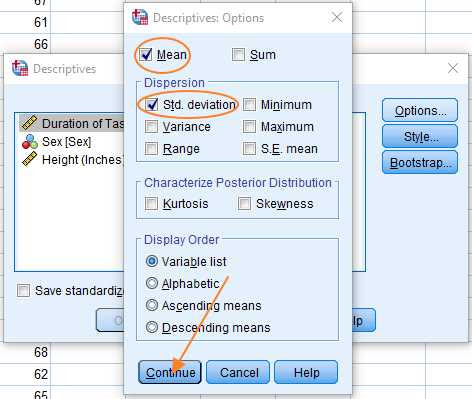Screen dimensions: 472x399
Task: Close the Descriptives: Options dialog
Action: 337,17
